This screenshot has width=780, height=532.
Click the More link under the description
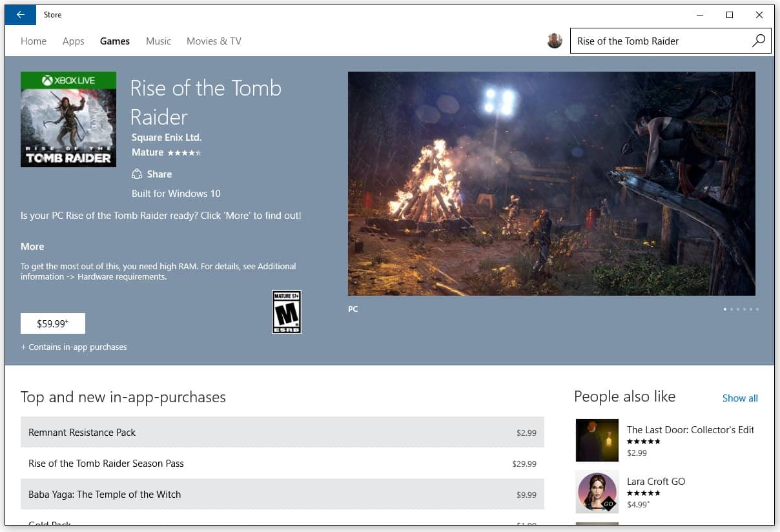point(32,247)
